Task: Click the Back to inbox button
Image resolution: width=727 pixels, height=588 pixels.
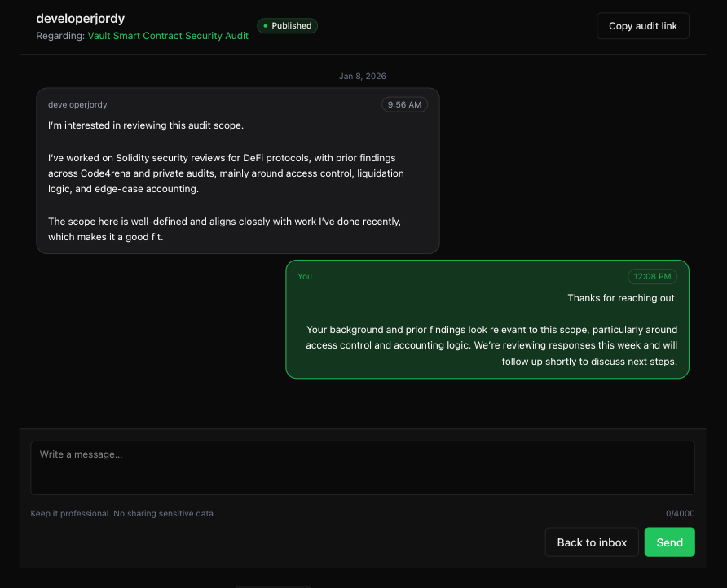Action: point(592,542)
